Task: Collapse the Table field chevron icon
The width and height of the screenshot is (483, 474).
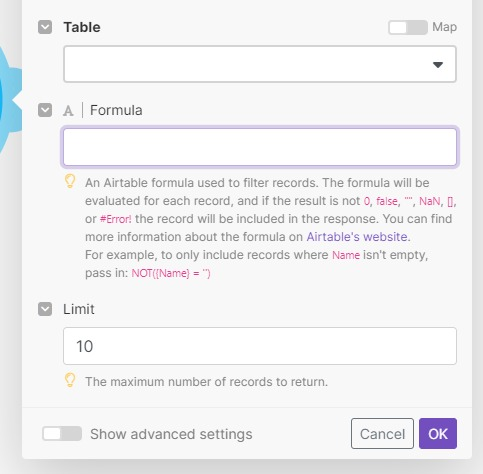Action: click(45, 27)
